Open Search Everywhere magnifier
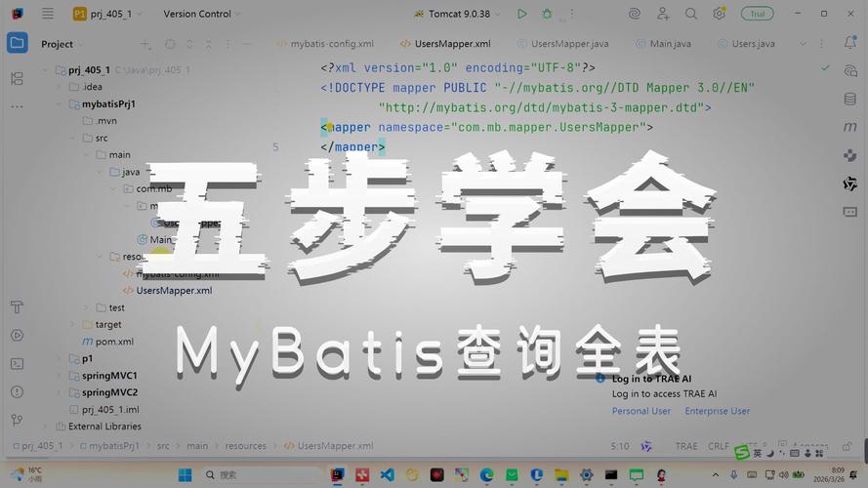Viewport: 868px width, 488px height. [691, 14]
